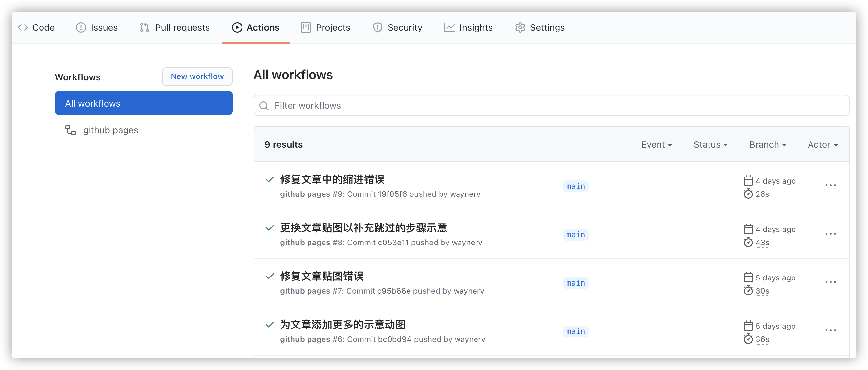Click the green checkmark for run #9
Image resolution: width=868 pixels, height=370 pixels.
click(270, 179)
